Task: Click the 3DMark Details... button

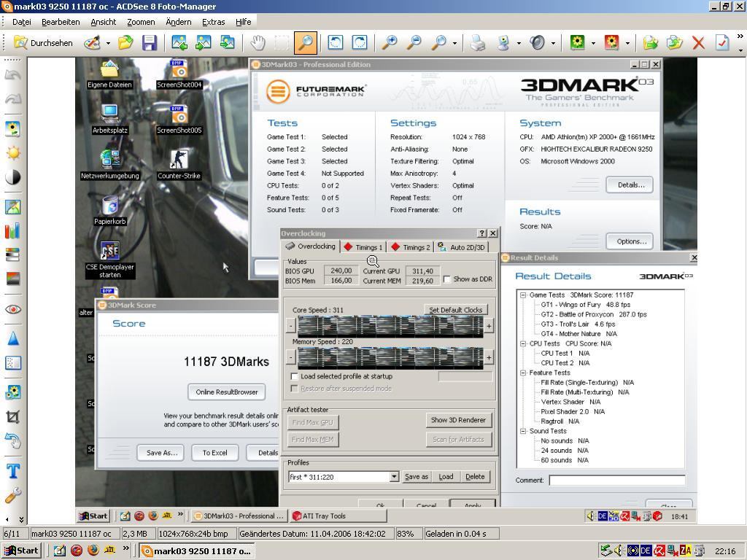Action: tap(630, 184)
